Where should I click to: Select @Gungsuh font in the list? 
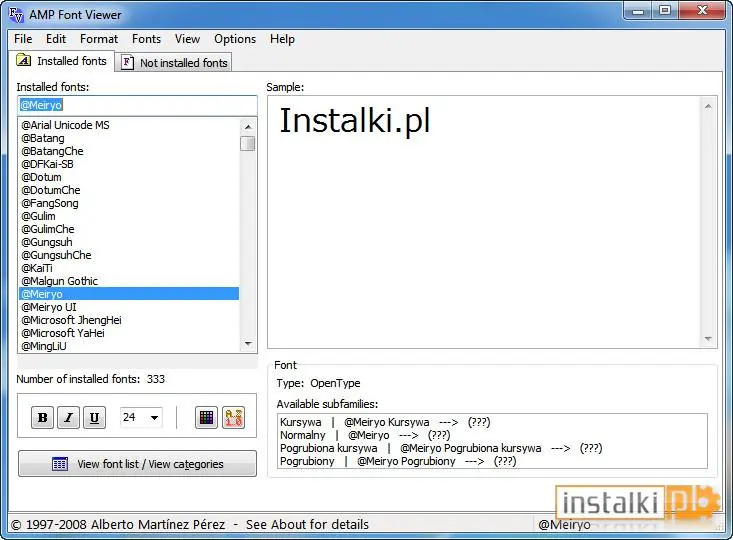(x=129, y=242)
